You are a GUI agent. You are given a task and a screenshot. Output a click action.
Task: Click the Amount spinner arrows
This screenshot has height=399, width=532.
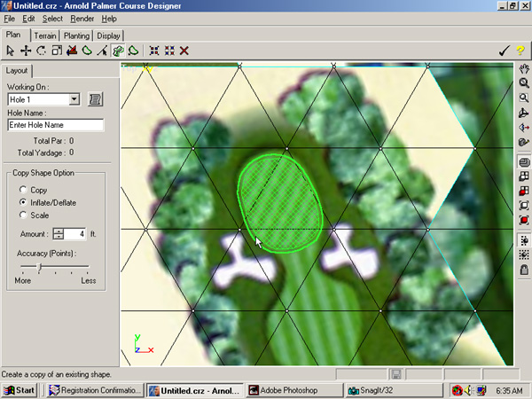(x=59, y=234)
